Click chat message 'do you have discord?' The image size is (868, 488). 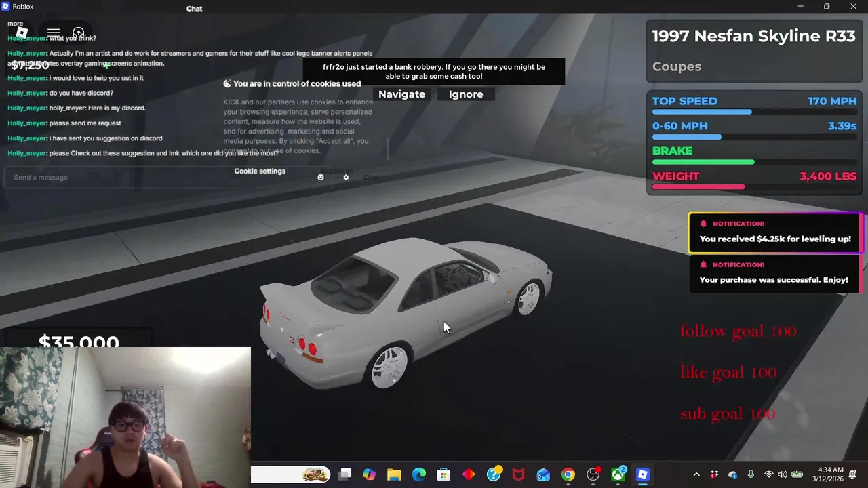pos(81,93)
